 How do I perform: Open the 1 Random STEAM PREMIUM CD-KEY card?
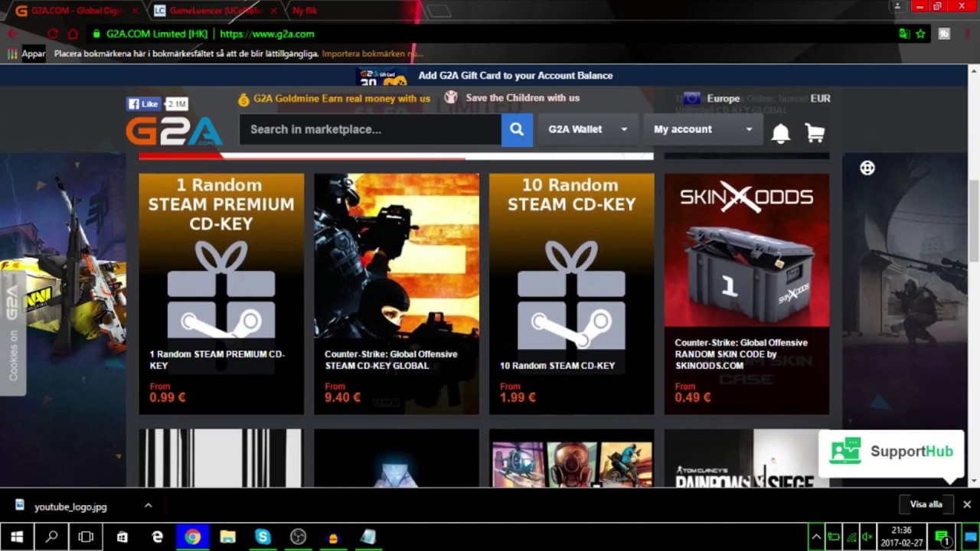221,294
